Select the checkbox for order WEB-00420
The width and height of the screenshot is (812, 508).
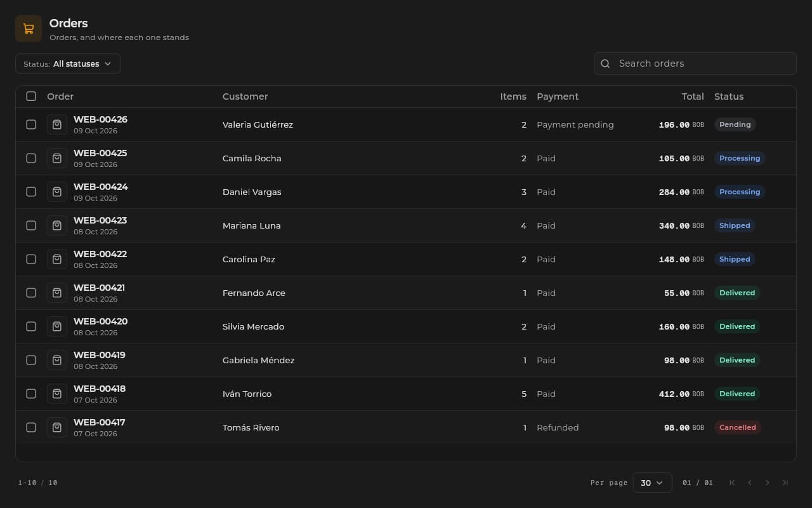click(31, 326)
